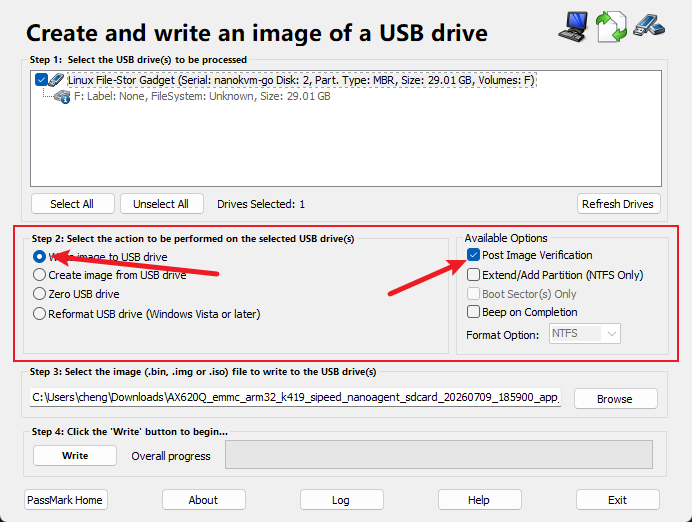This screenshot has width=692, height=522.
Task: Click Refresh Drives
Action: pos(618,204)
